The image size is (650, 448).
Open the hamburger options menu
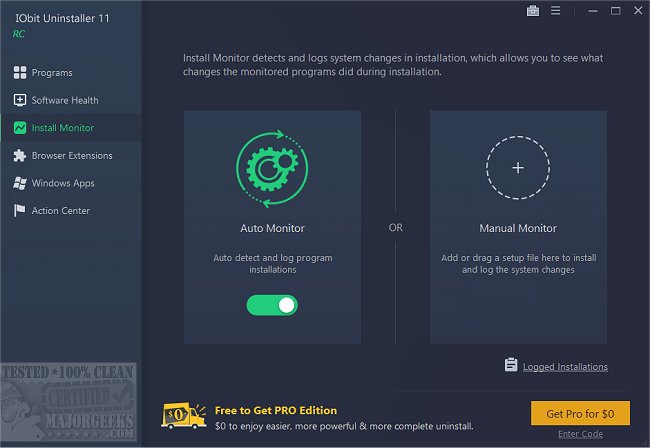(x=555, y=11)
